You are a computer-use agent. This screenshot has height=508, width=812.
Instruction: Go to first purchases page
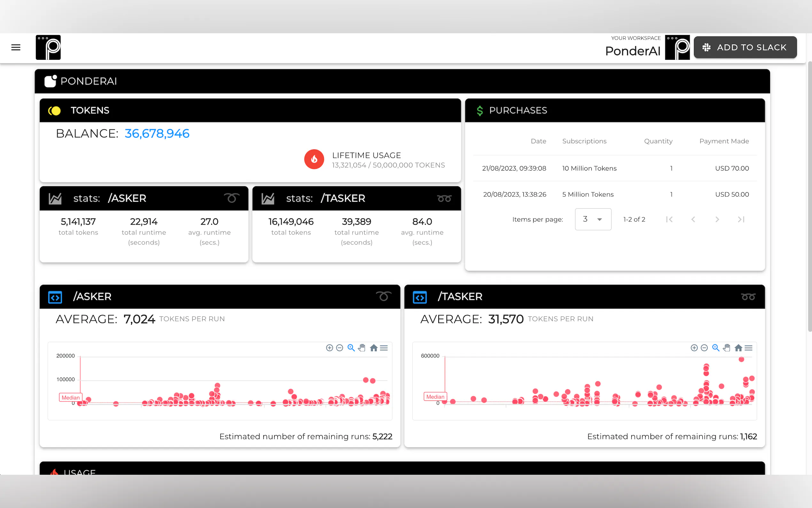(669, 219)
